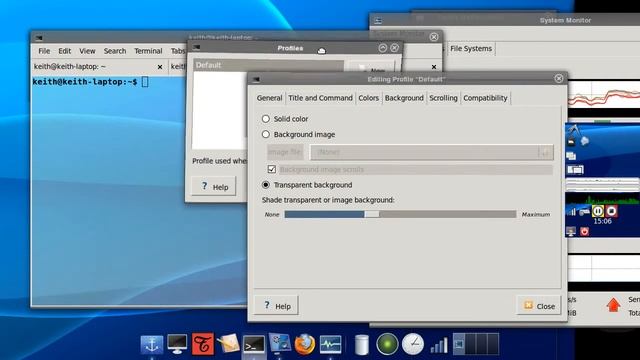Click the terminal window menu icon in titlebar
640x360 pixels.
(x=39, y=38)
